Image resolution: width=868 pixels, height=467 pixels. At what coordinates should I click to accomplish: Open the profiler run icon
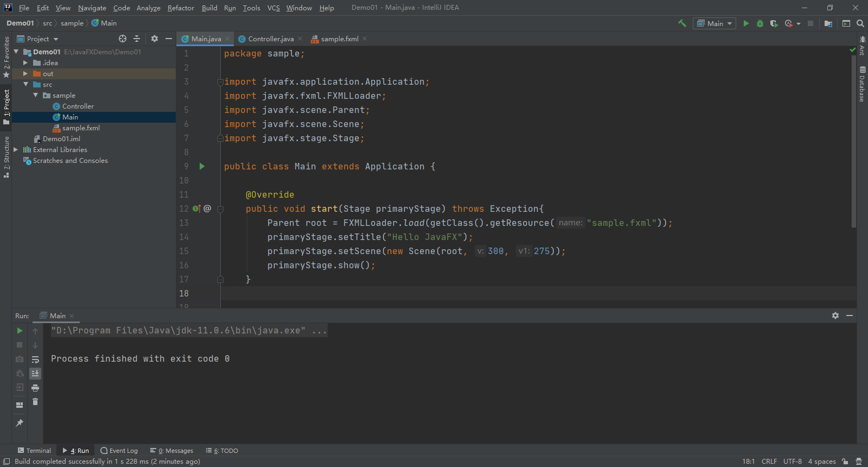(x=789, y=23)
